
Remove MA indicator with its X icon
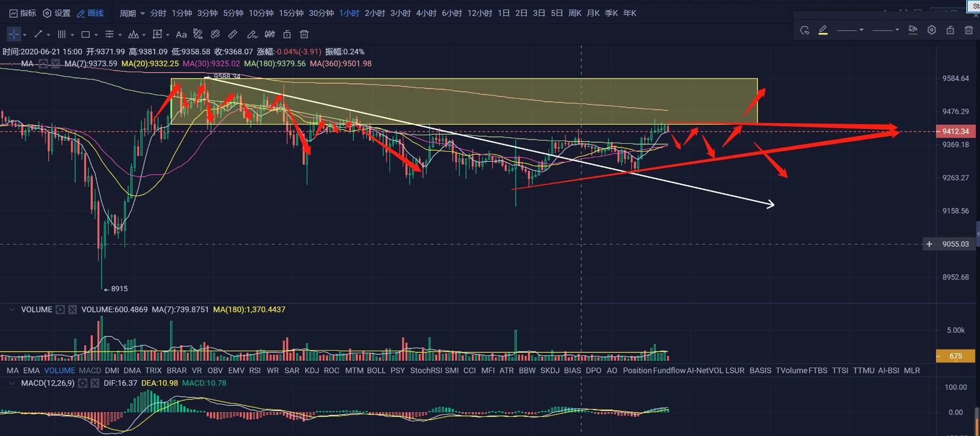coord(56,64)
